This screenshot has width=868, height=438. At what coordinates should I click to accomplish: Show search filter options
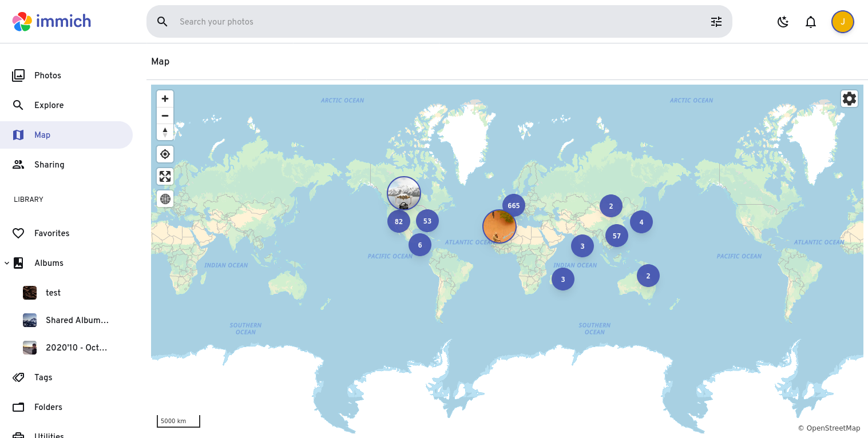tap(716, 22)
